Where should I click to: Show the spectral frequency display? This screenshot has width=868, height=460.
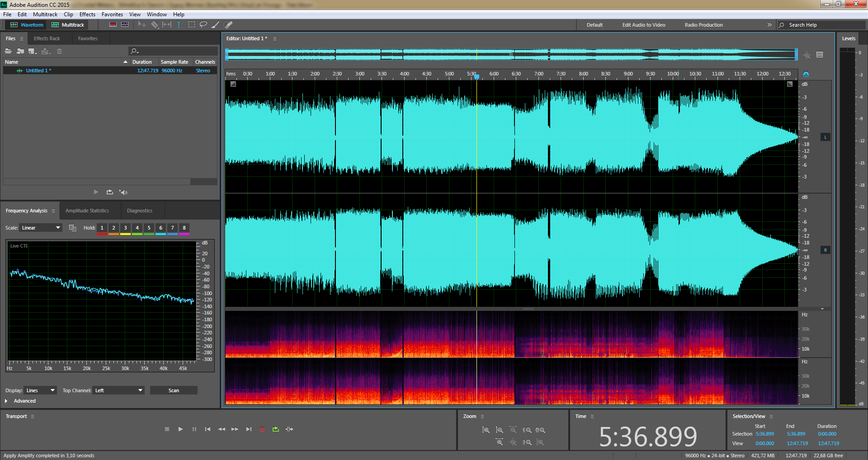click(x=113, y=25)
